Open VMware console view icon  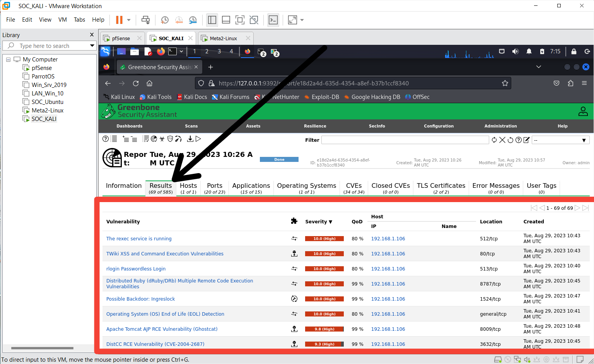pyautogui.click(x=273, y=20)
